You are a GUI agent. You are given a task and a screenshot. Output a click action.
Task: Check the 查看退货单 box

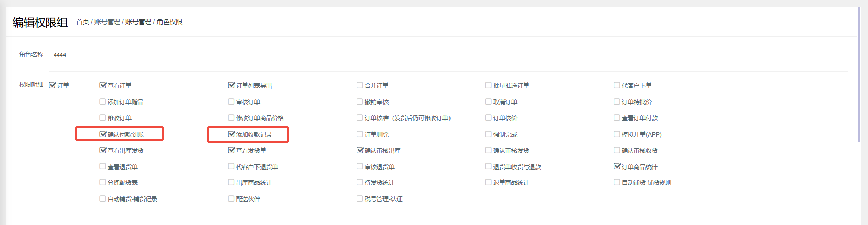[x=103, y=166]
